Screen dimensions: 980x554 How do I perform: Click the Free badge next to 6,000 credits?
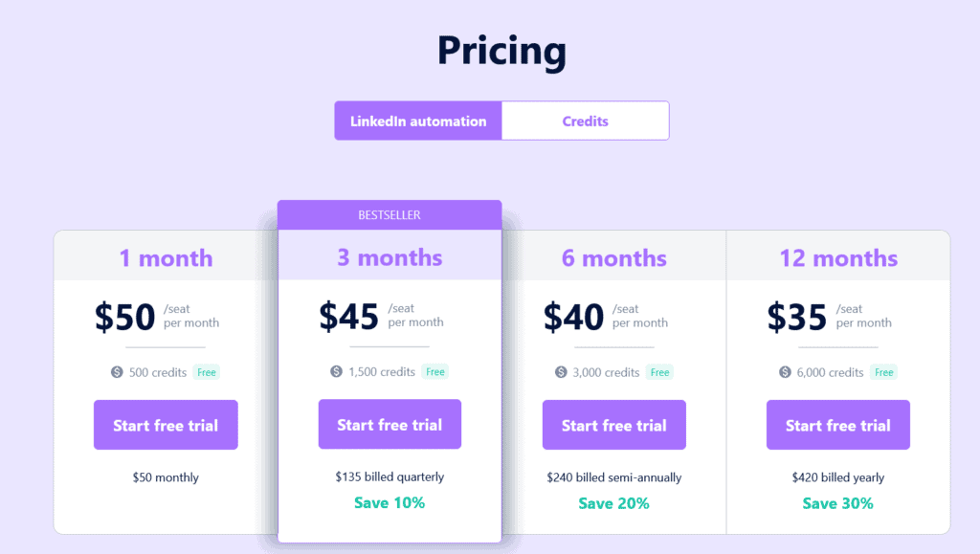(883, 372)
